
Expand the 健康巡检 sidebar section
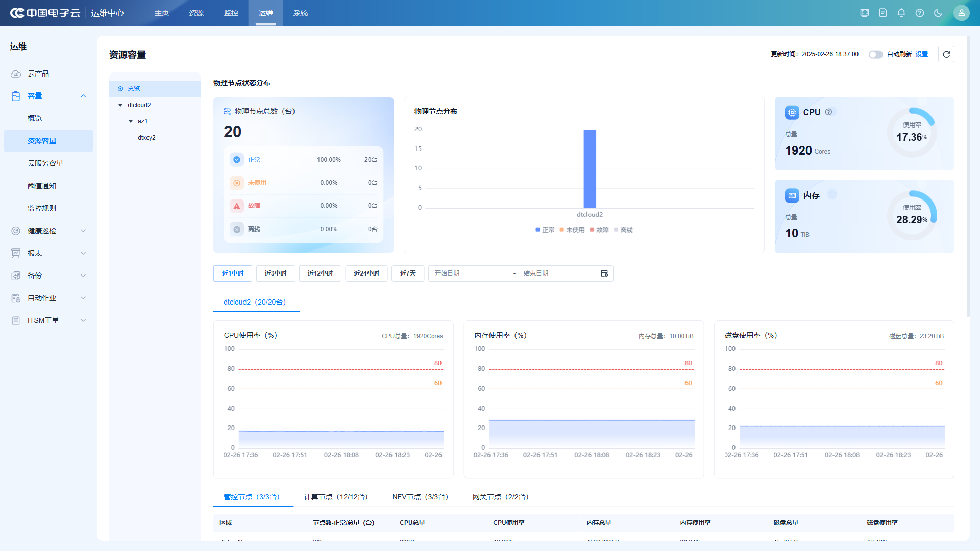(83, 231)
